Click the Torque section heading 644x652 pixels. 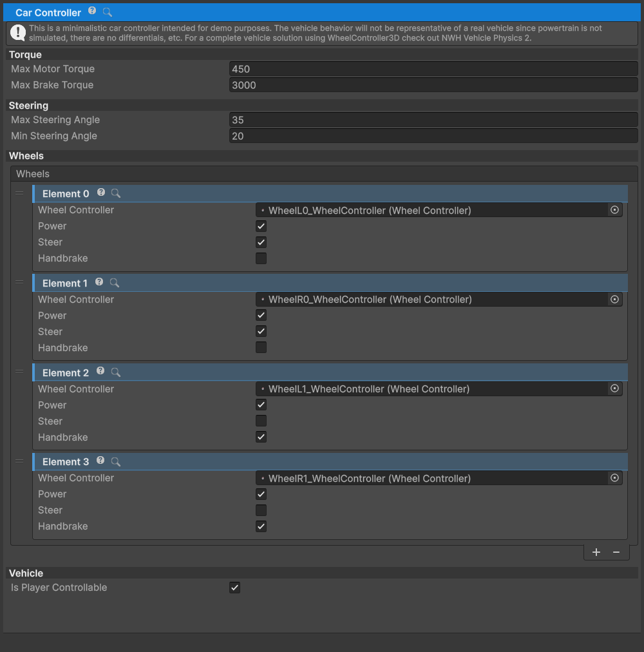[x=25, y=55]
